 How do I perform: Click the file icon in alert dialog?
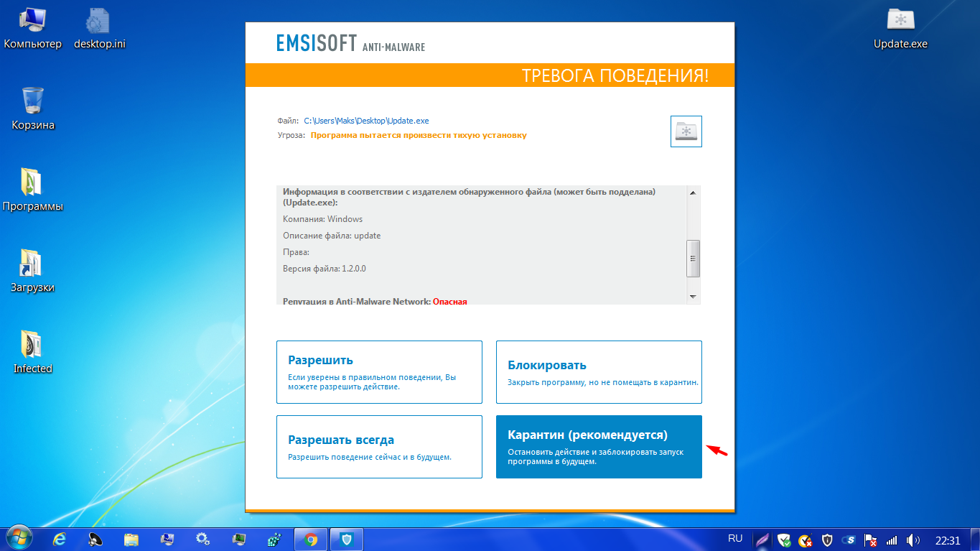coord(686,131)
